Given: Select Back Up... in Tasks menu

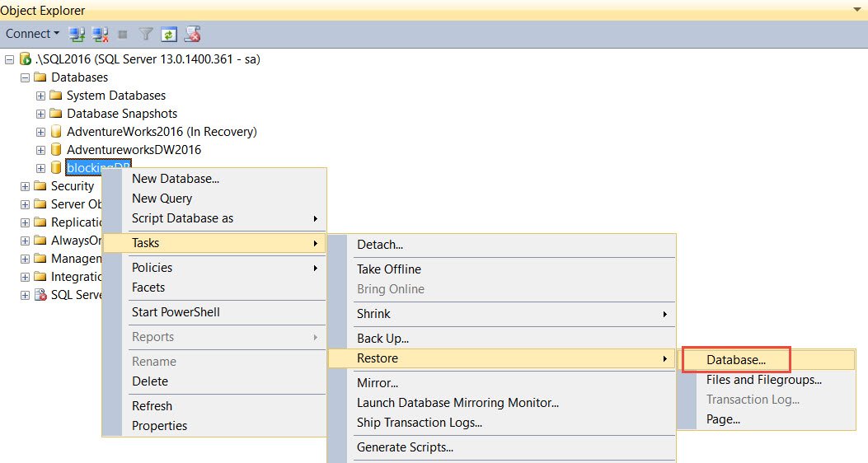Looking at the screenshot, I should (x=382, y=339).
